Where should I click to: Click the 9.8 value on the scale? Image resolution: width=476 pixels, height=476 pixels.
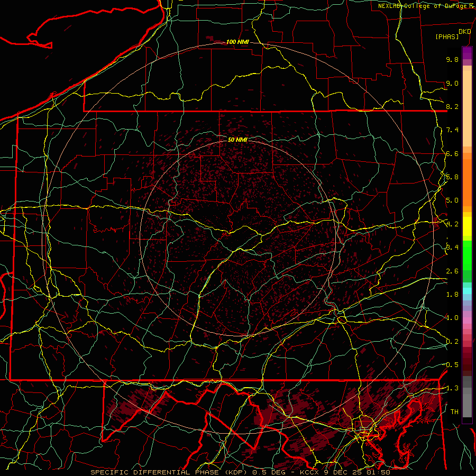click(452, 59)
